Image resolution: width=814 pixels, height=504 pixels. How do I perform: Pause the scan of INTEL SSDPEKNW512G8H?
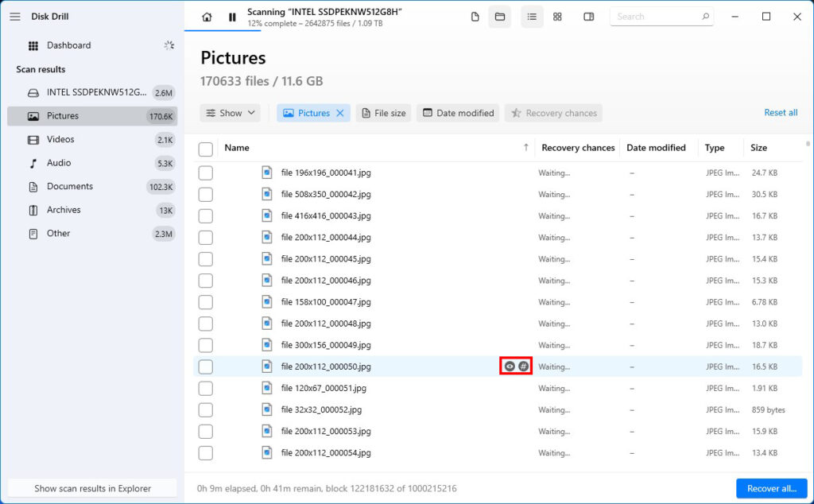(231, 16)
